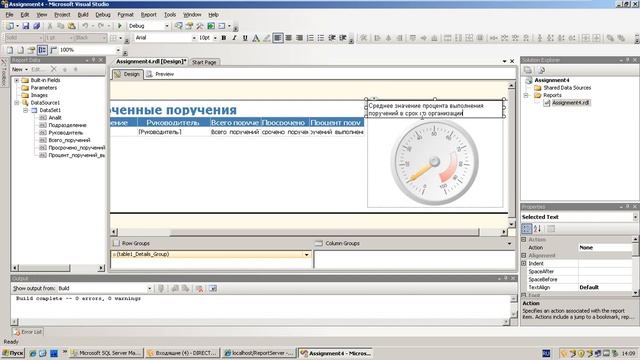The width and height of the screenshot is (640, 360).
Task: Enable Align Left text alignment
Action: tap(278, 38)
